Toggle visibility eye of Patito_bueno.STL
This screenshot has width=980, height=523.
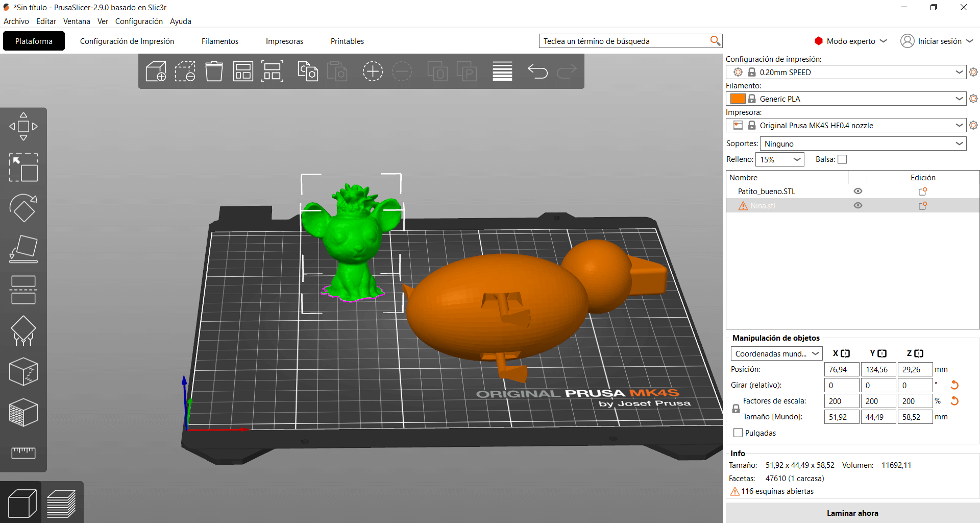[x=858, y=191]
